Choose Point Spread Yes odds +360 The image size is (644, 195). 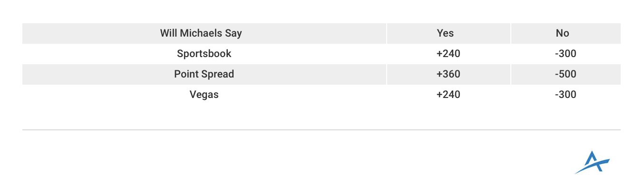click(448, 74)
